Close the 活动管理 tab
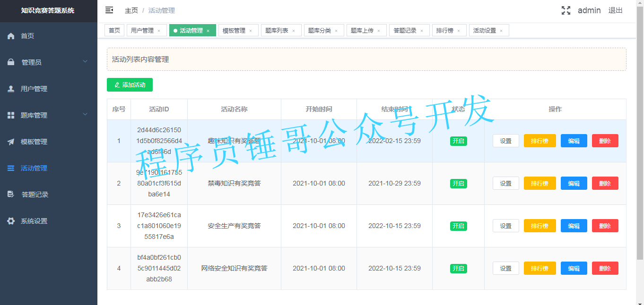 pos(208,31)
